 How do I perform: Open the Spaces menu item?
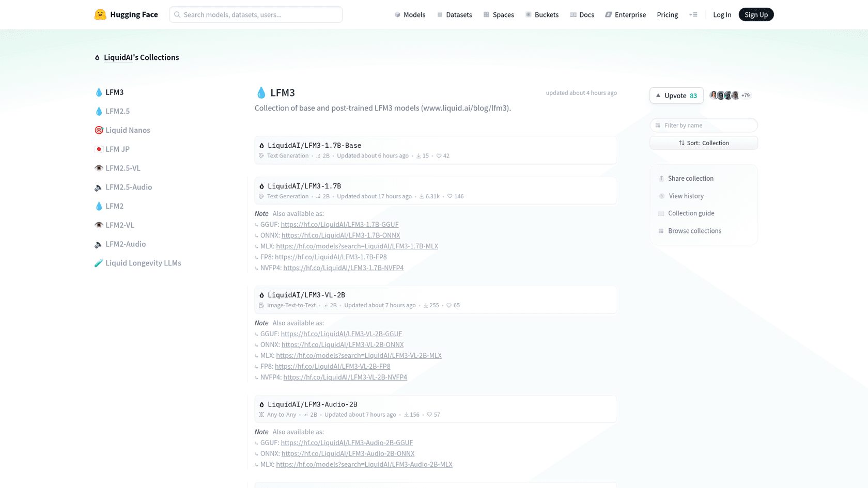pos(499,14)
